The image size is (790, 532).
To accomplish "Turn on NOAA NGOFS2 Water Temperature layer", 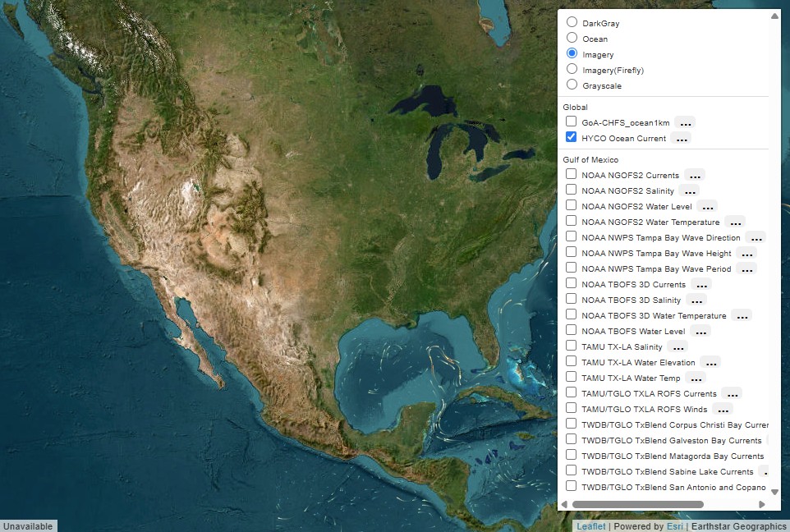I will (571, 221).
